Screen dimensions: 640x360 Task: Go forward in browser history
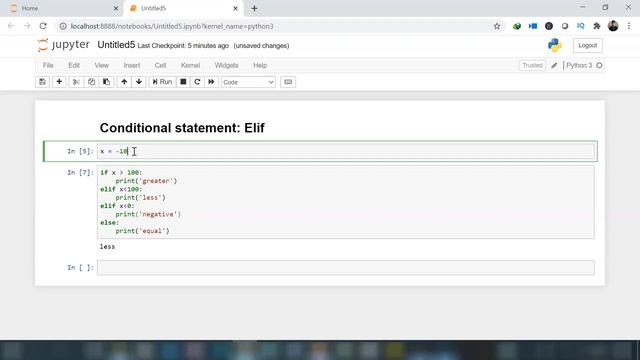[x=27, y=26]
